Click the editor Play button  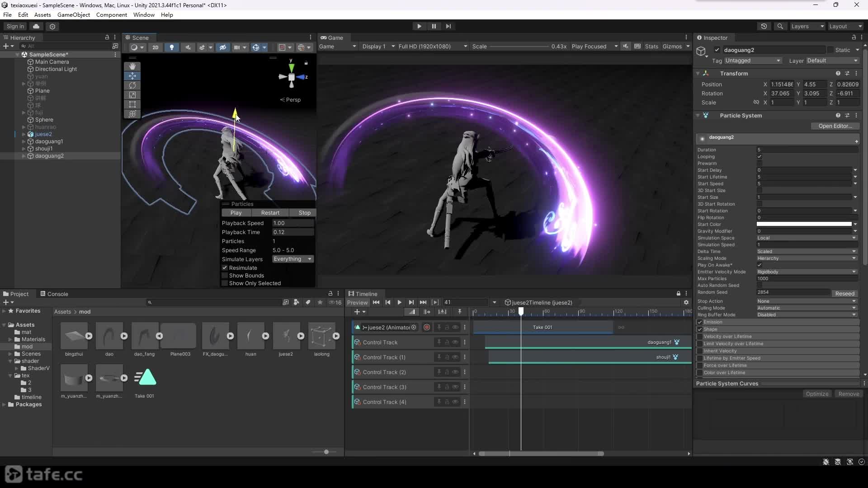click(x=419, y=26)
